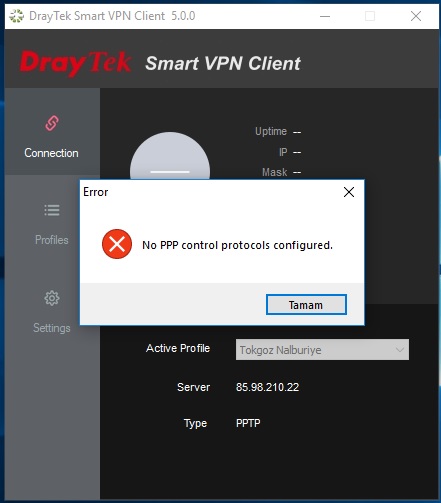Click the DrayTek logo in header
The image size is (441, 503).
click(75, 63)
